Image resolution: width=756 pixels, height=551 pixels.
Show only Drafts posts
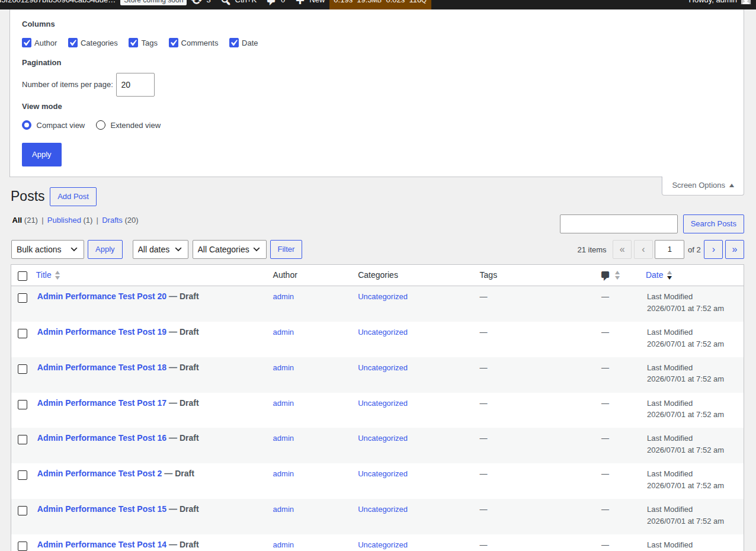(112, 220)
